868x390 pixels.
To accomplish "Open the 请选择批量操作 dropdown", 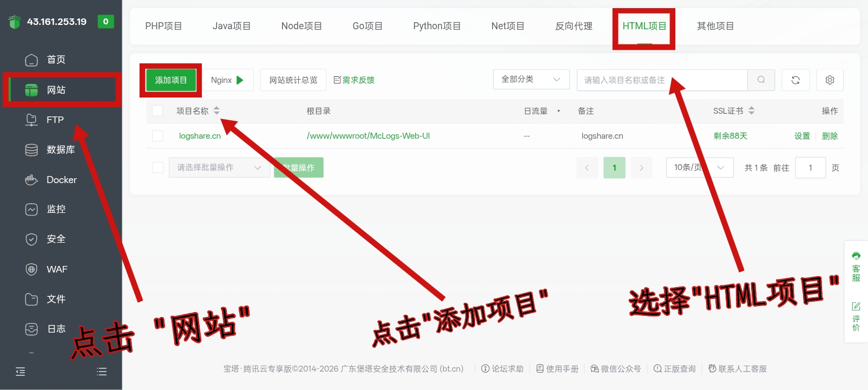I will click(x=219, y=168).
